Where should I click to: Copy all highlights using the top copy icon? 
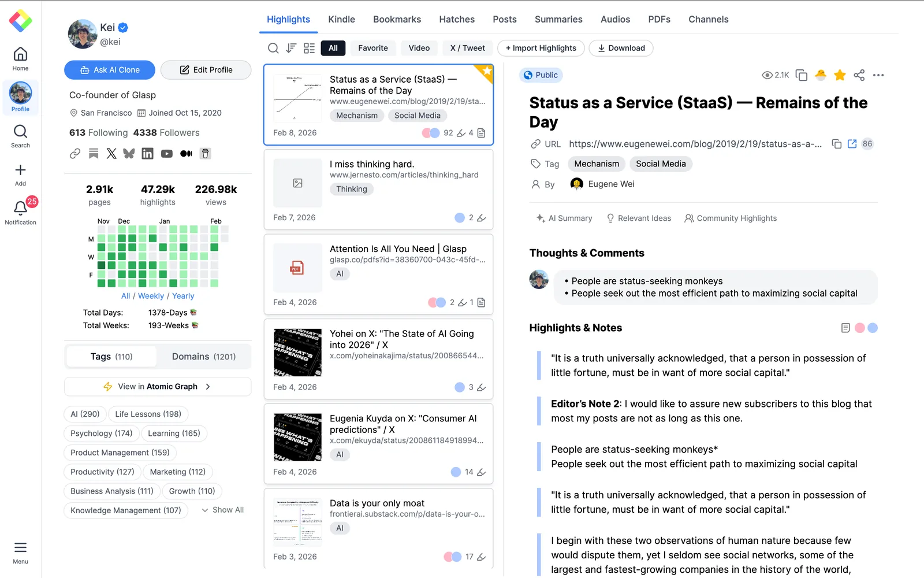[802, 75]
